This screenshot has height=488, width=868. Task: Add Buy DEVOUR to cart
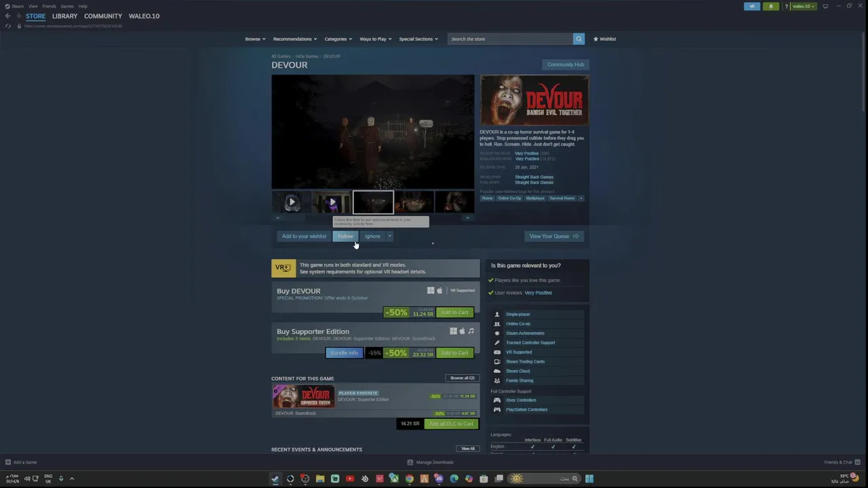click(454, 312)
